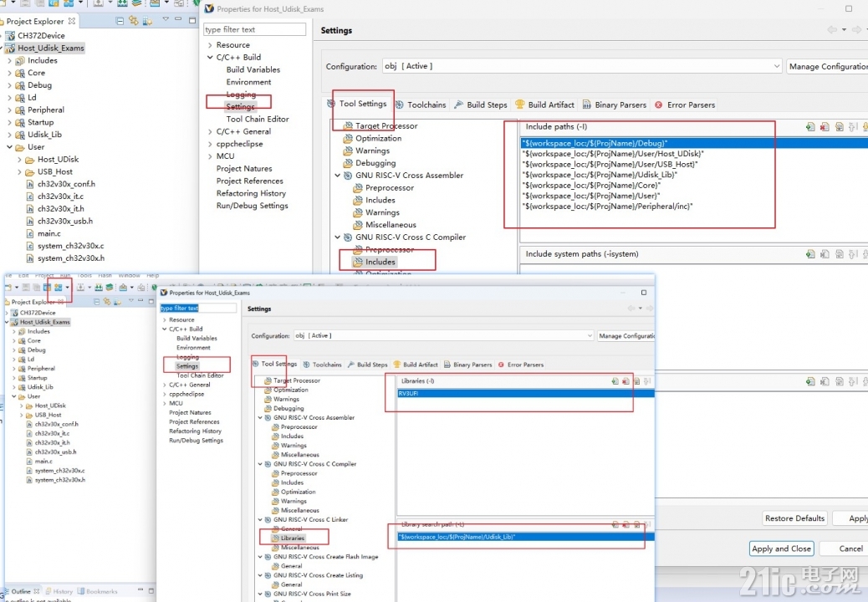
Task: Select GNU RISC-V Cross Create Flash Image node
Action: point(325,557)
